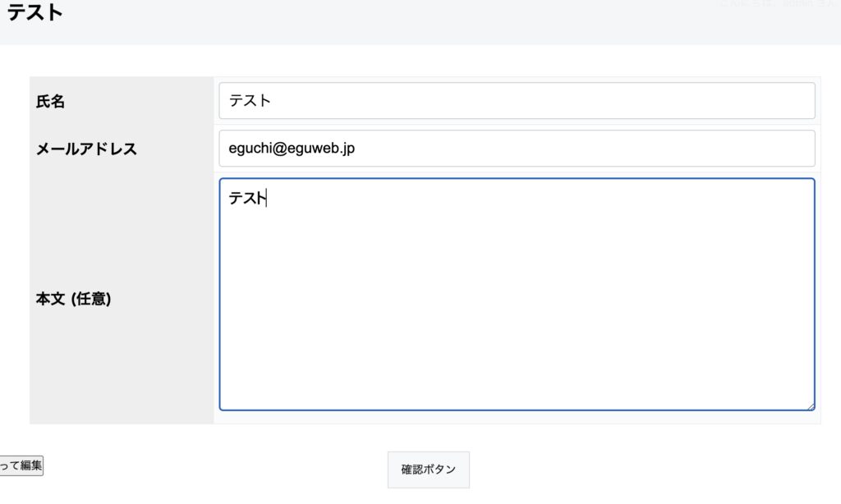Click the 氏名 name input field
The image size is (841, 504).
tap(517, 101)
